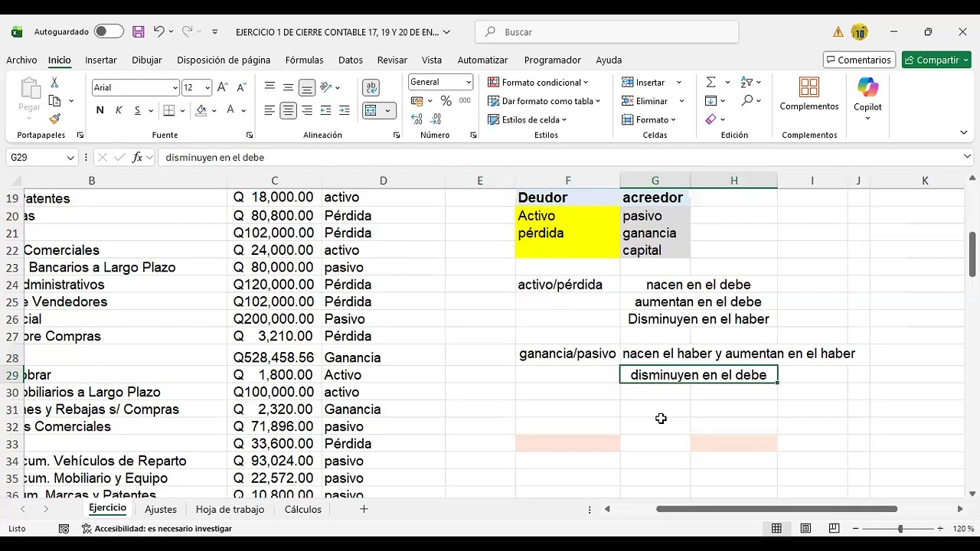Click the Pegar paste icon
Image resolution: width=980 pixels, height=551 pixels.
click(30, 89)
